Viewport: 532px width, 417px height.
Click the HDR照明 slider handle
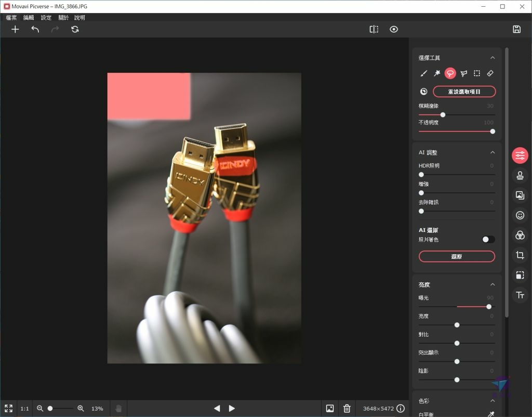tap(421, 175)
